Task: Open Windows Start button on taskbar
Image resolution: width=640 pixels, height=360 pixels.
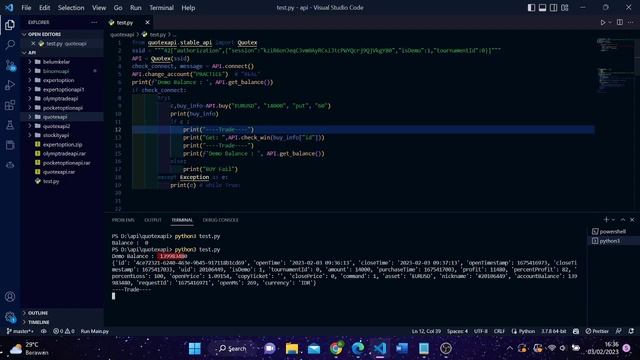Action: tap(195, 348)
